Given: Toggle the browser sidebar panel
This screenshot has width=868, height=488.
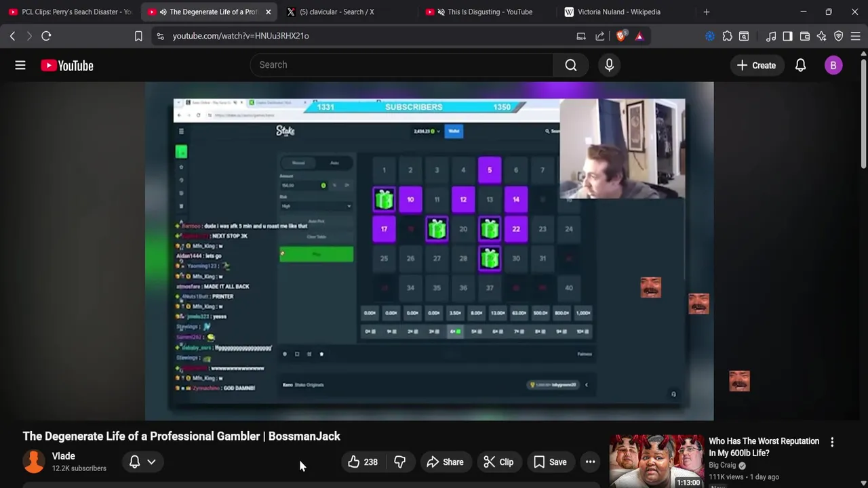Looking at the screenshot, I should click(x=787, y=36).
